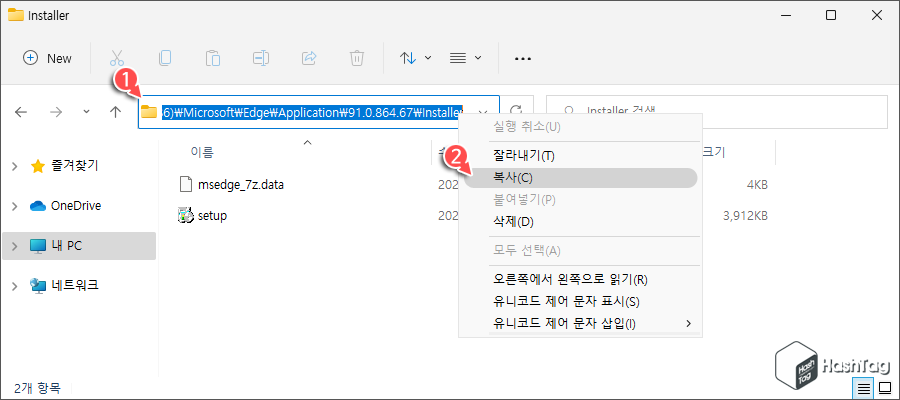Select the Cut scissors icon
This screenshot has height=400, width=900.
pos(117,58)
